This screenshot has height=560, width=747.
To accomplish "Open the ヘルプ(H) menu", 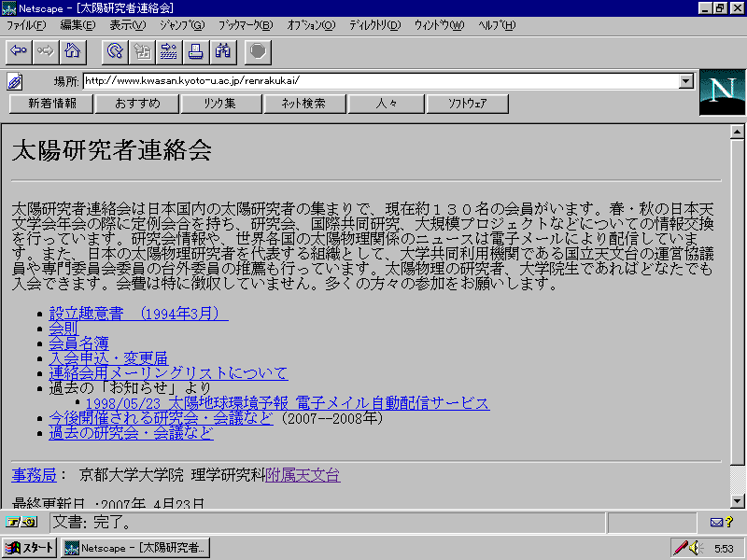I will pyautogui.click(x=497, y=25).
